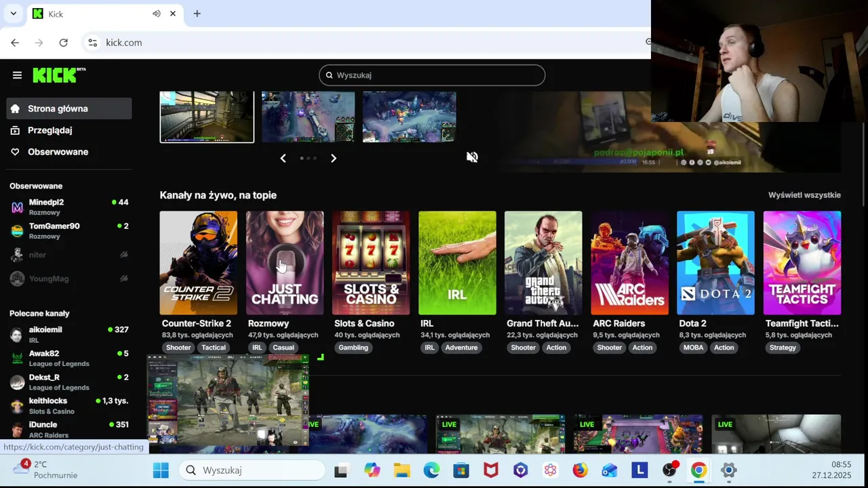Screen dimensions: 868x488
Task: Open Just Chatting category card
Action: click(285, 263)
